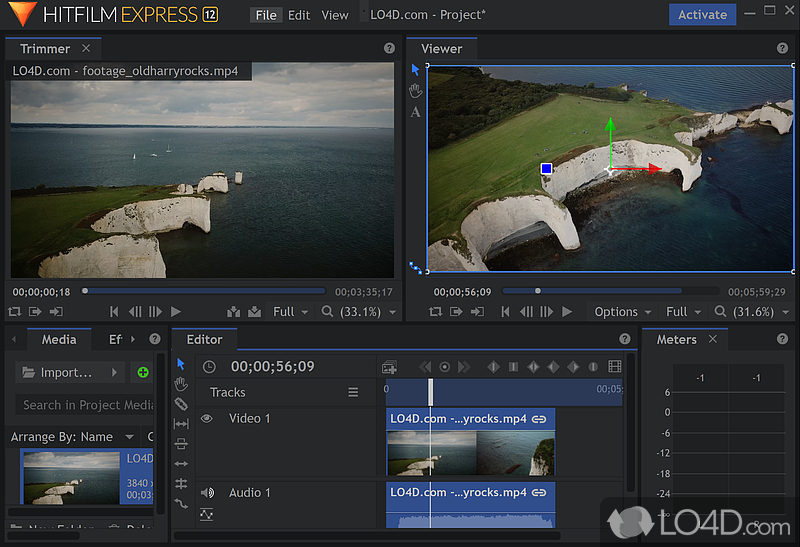Toggle Editor timeline grid icon
Image resolution: width=800 pixels, height=547 pixels.
(615, 366)
